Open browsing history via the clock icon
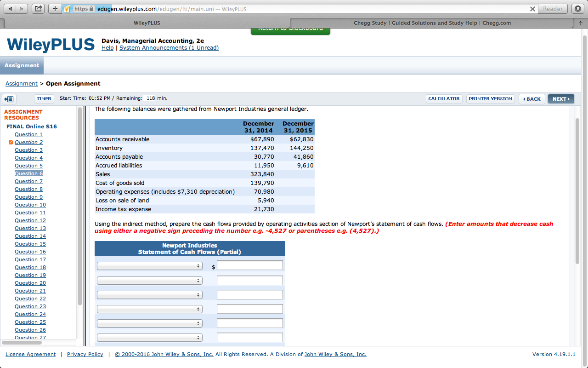 (578, 8)
